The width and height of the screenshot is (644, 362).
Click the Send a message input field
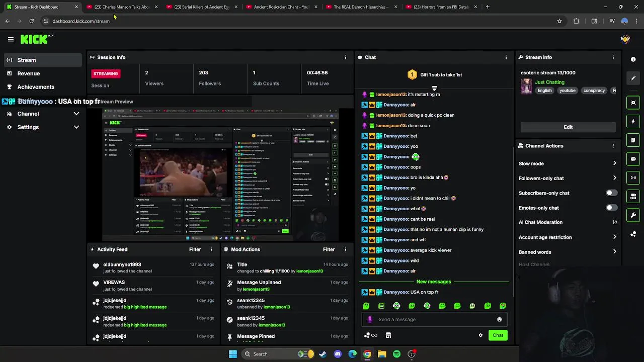(x=433, y=319)
